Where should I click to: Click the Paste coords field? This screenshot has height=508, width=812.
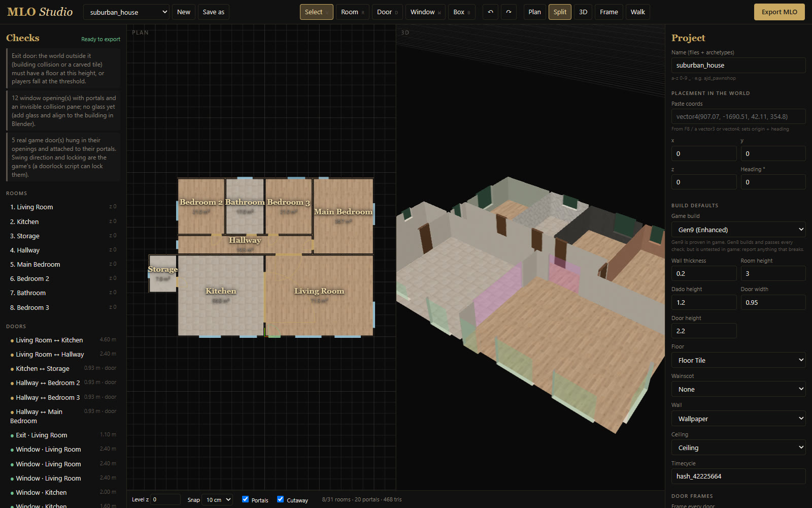click(x=738, y=116)
